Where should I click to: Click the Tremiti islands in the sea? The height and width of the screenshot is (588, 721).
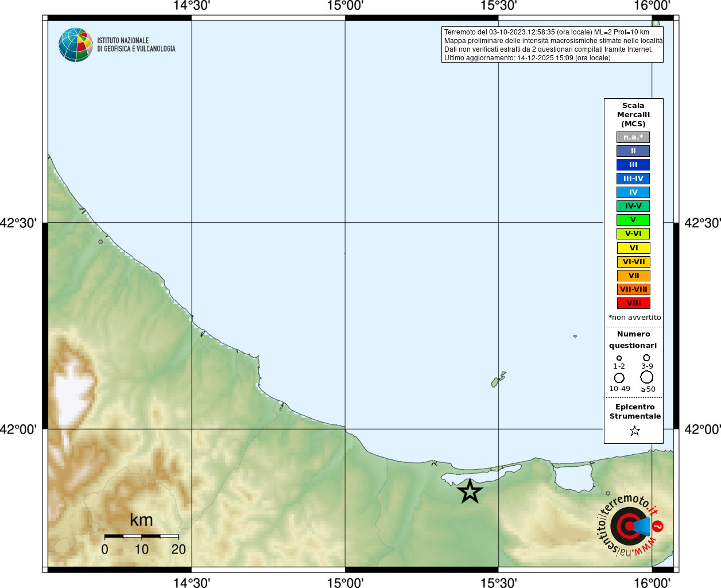[x=498, y=380]
